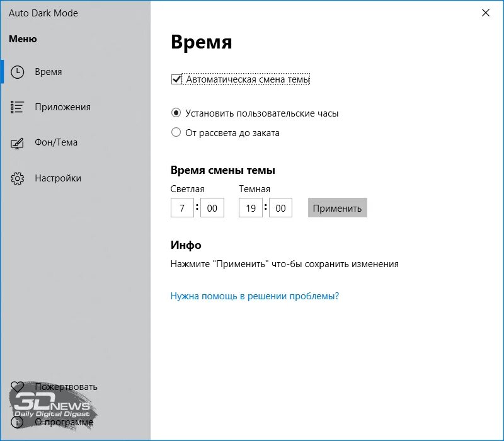Screen dimensions: 504x441
Task: Click the Темная label
Action: [x=255, y=188]
